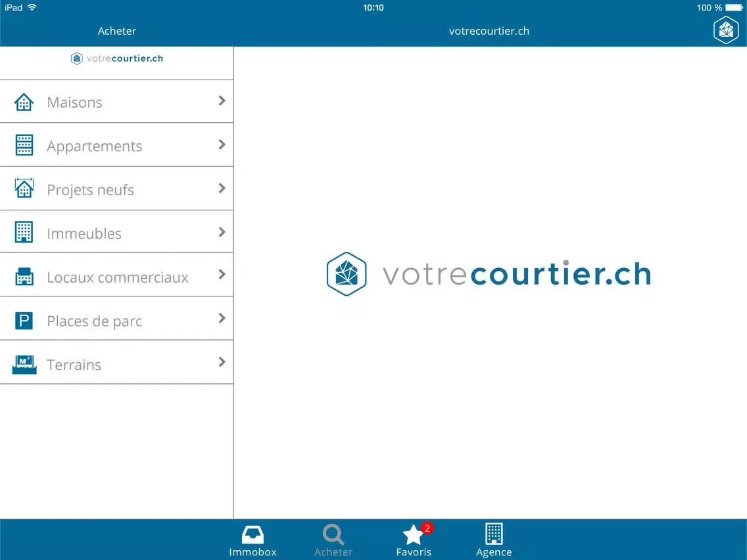Viewport: 747px width, 560px height.
Task: Select the Terrains category label
Action: [x=74, y=365]
